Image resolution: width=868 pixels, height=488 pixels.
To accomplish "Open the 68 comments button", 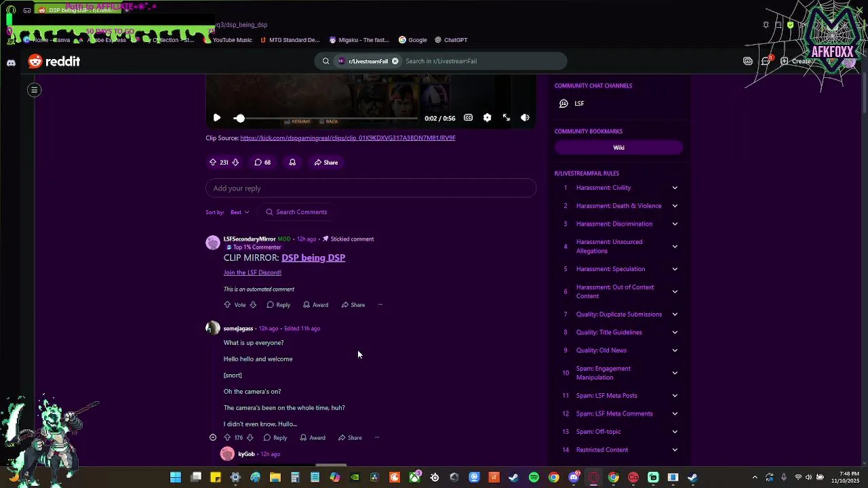I will [x=262, y=163].
